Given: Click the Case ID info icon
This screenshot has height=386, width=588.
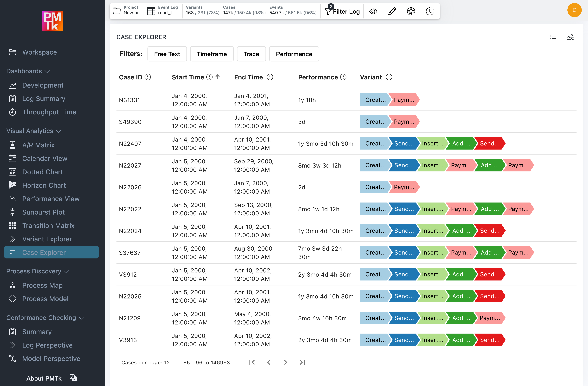Looking at the screenshot, I should pos(148,77).
